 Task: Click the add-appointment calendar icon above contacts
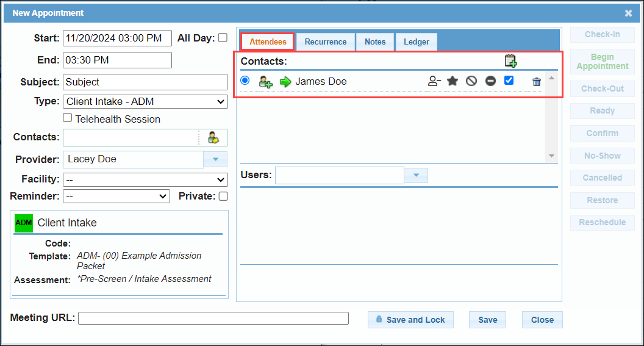click(510, 61)
